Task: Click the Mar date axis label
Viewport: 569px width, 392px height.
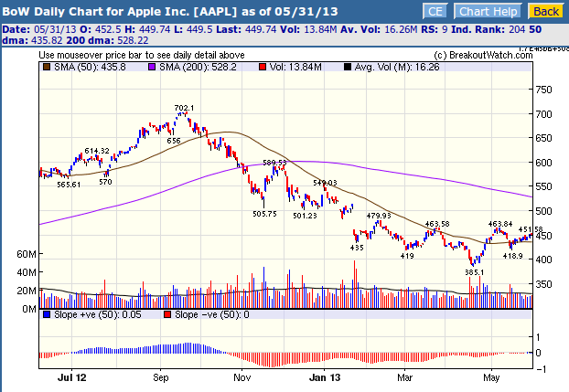Action: pyautogui.click(x=404, y=377)
